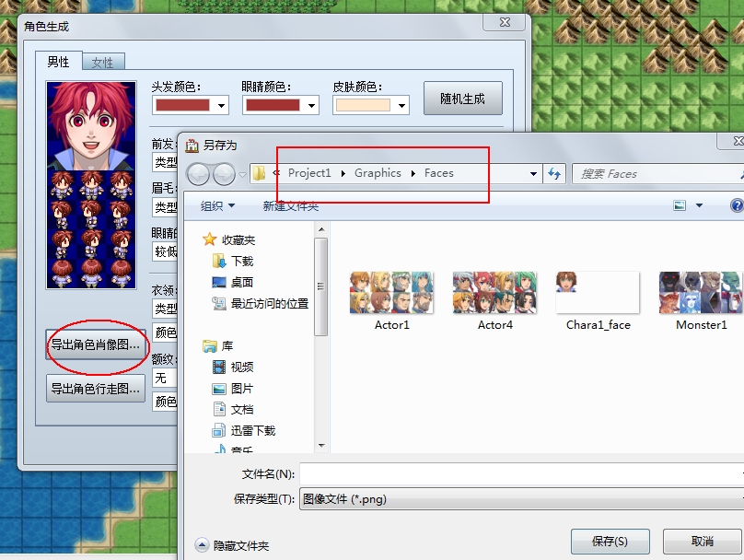
Task: Click the Hide Folders collapse arrow
Action: coord(202,545)
